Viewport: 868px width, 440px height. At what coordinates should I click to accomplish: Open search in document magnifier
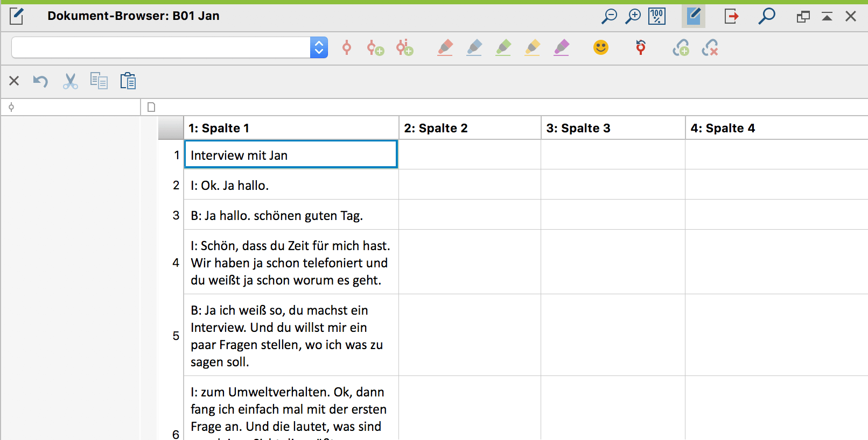click(x=767, y=16)
